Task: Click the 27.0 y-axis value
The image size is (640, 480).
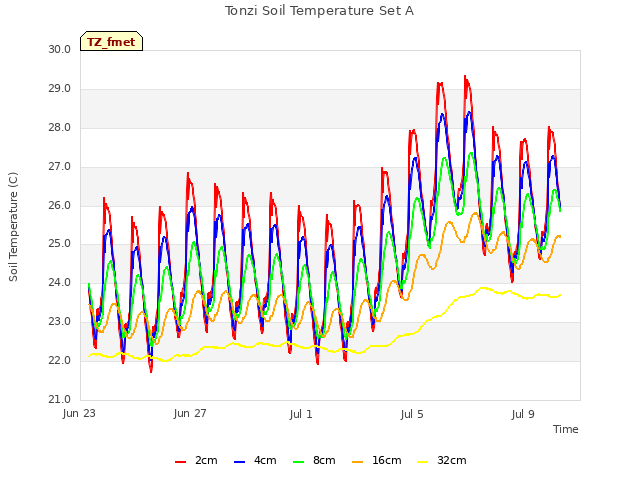Action: click(60, 167)
